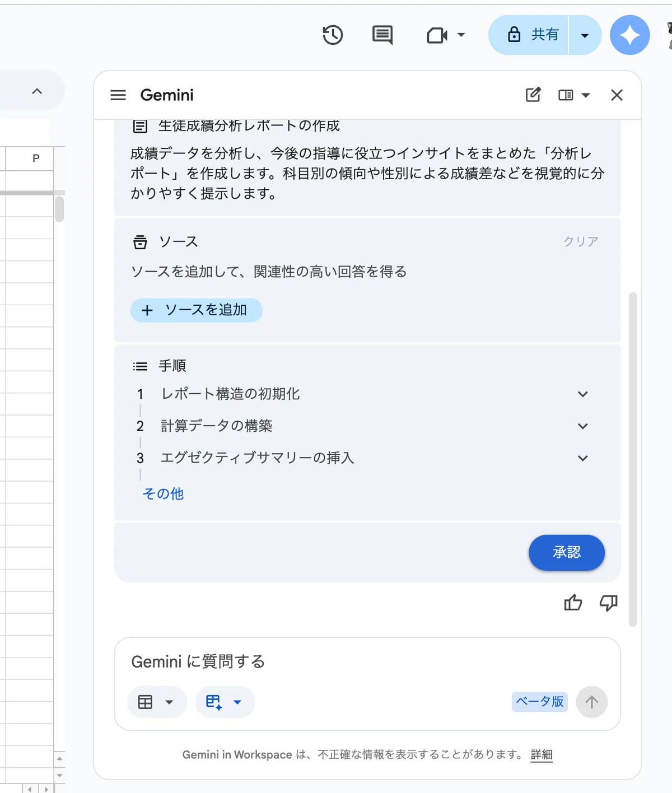Open version history clock icon

pos(333,35)
